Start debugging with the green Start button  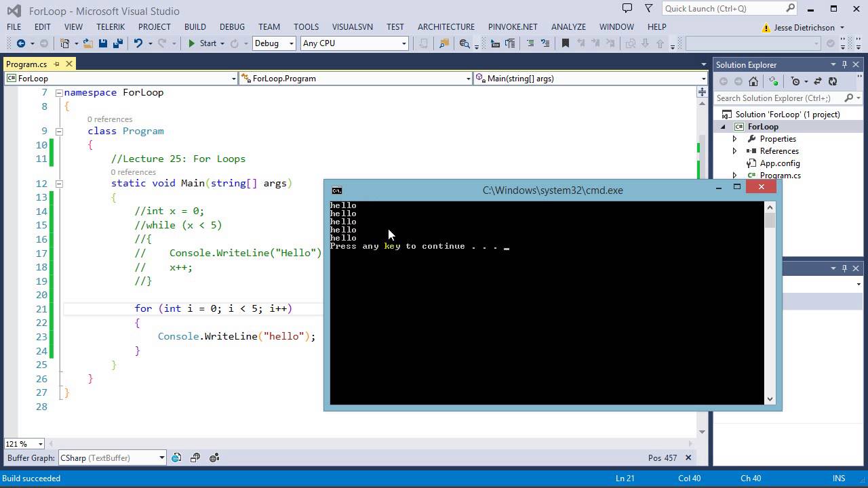[x=202, y=43]
